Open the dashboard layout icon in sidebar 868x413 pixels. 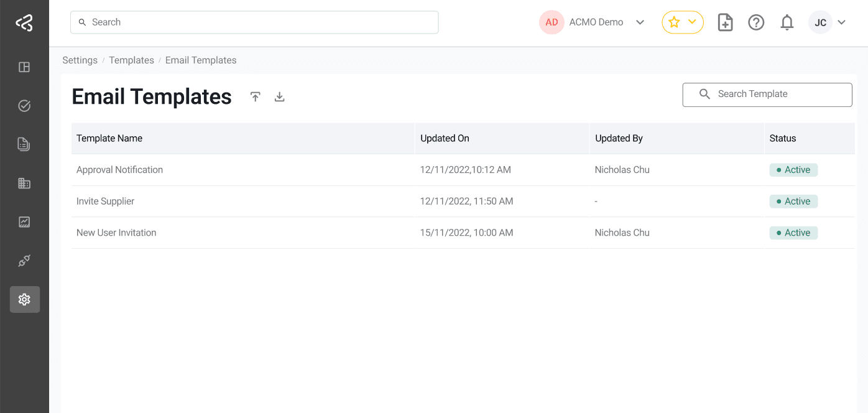tap(24, 67)
